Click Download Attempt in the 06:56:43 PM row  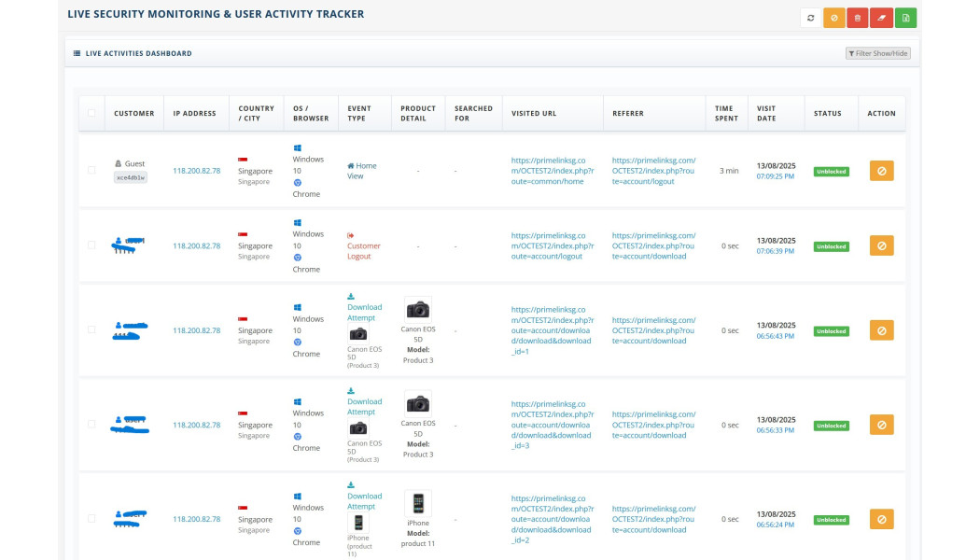364,313
